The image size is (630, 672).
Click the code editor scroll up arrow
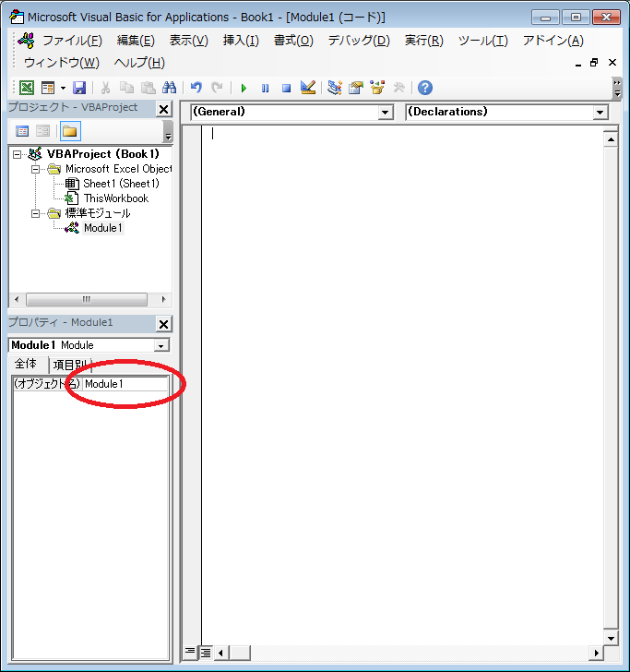(x=611, y=139)
